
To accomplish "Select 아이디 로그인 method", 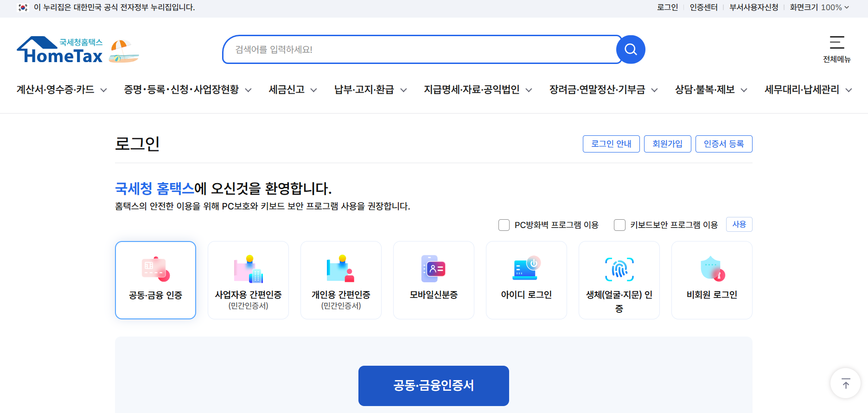I will click(526, 280).
